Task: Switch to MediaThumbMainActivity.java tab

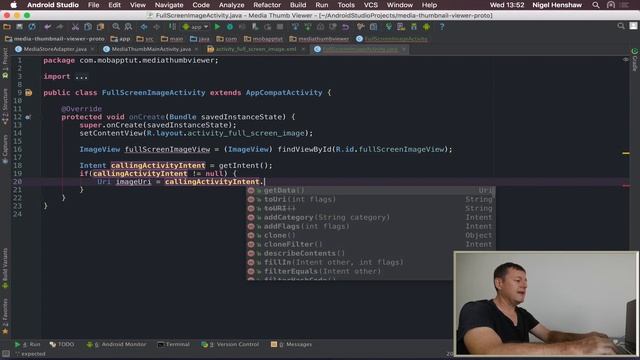Action: [x=151, y=49]
